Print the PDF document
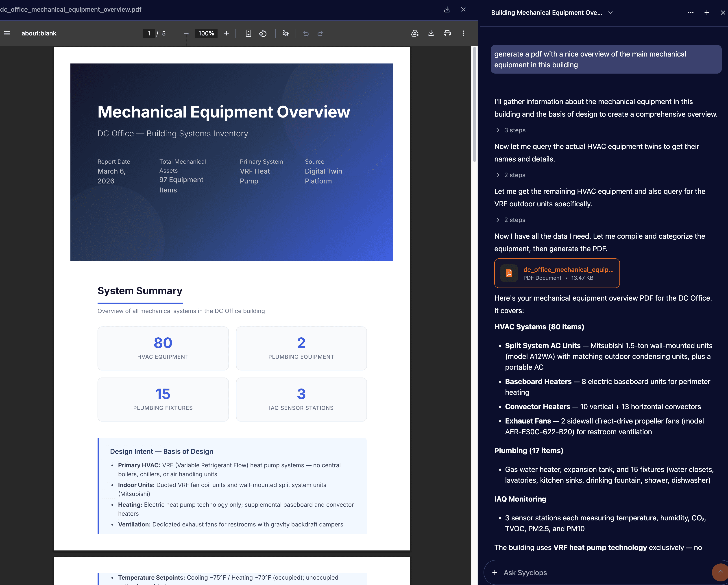This screenshot has height=585, width=728. [x=447, y=33]
